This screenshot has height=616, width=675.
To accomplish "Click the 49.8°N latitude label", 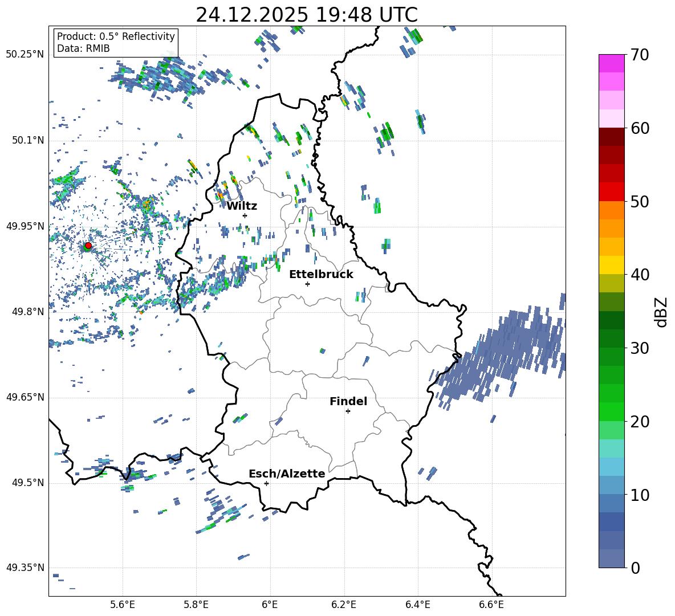I will (x=28, y=312).
